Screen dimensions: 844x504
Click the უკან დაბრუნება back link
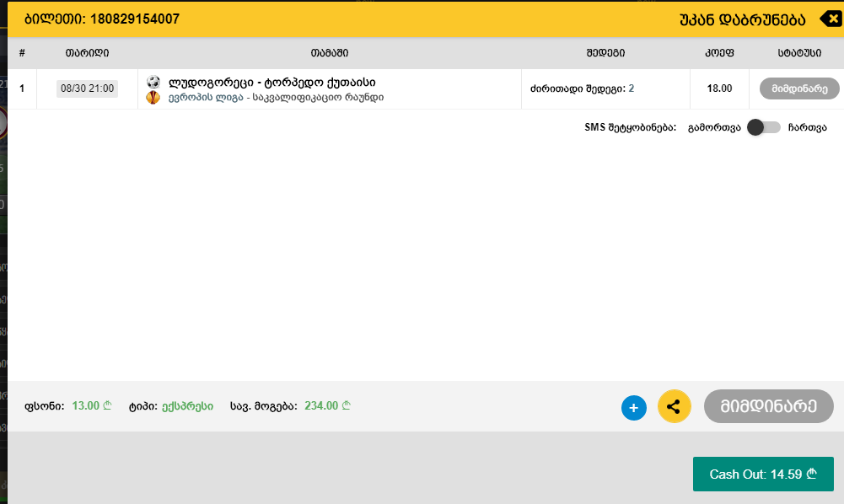coord(742,20)
